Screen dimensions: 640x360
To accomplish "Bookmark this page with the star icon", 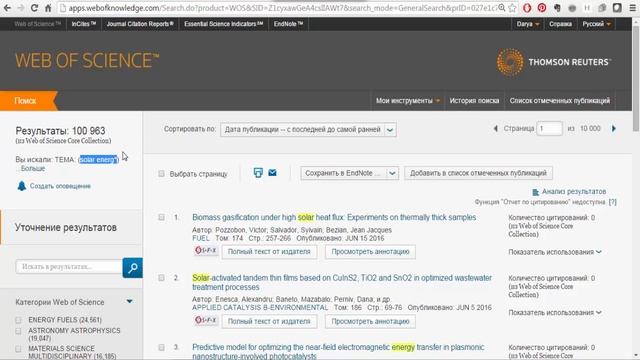I will pyautogui.click(x=512, y=8).
